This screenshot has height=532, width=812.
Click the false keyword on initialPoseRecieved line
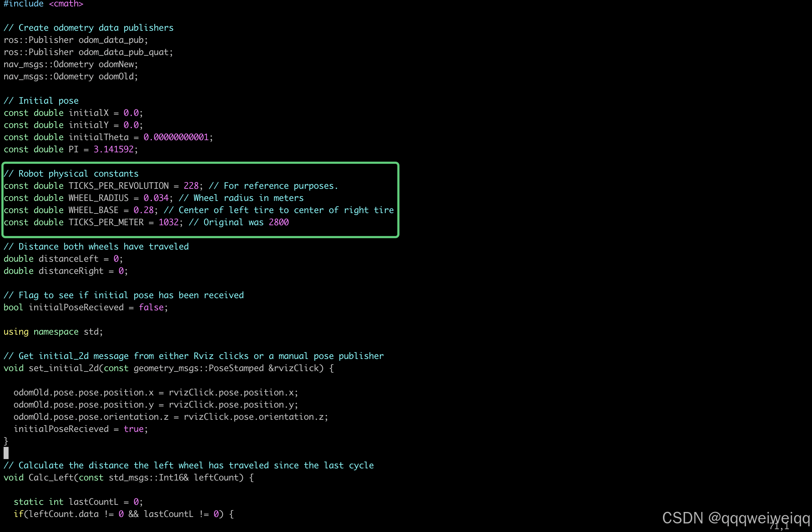click(x=151, y=307)
